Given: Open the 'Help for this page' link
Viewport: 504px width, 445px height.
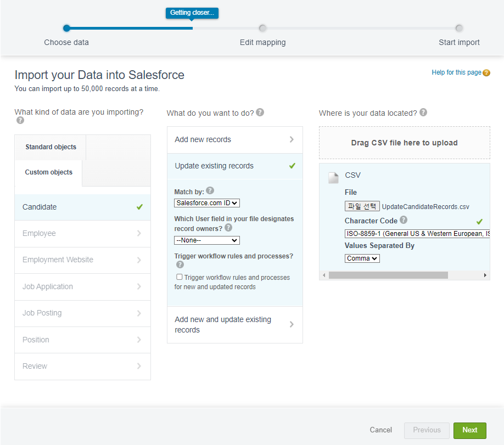Looking at the screenshot, I should [456, 72].
